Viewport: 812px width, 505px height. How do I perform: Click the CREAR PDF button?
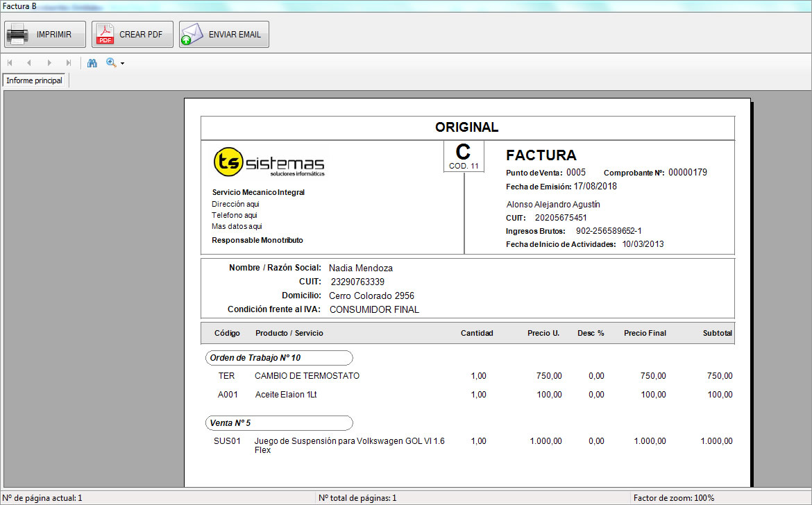tap(133, 34)
